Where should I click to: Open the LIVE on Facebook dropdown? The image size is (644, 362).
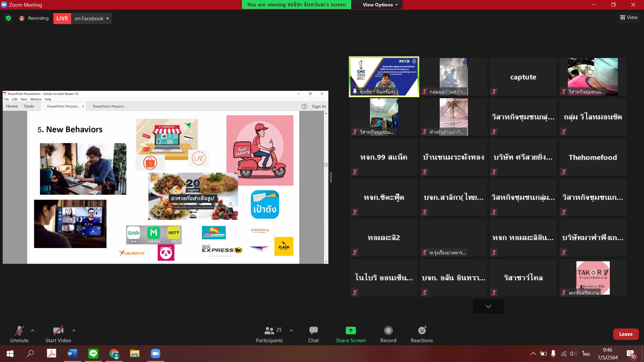click(x=92, y=18)
